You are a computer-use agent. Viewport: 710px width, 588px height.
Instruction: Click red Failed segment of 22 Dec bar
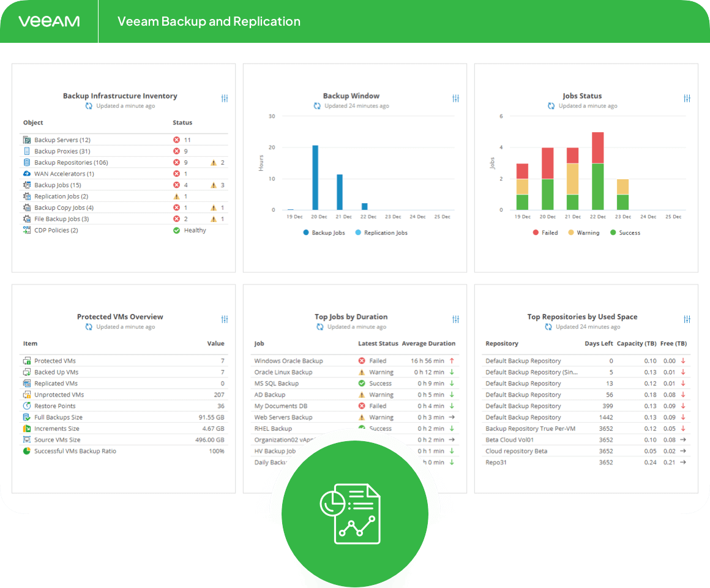pos(598,147)
